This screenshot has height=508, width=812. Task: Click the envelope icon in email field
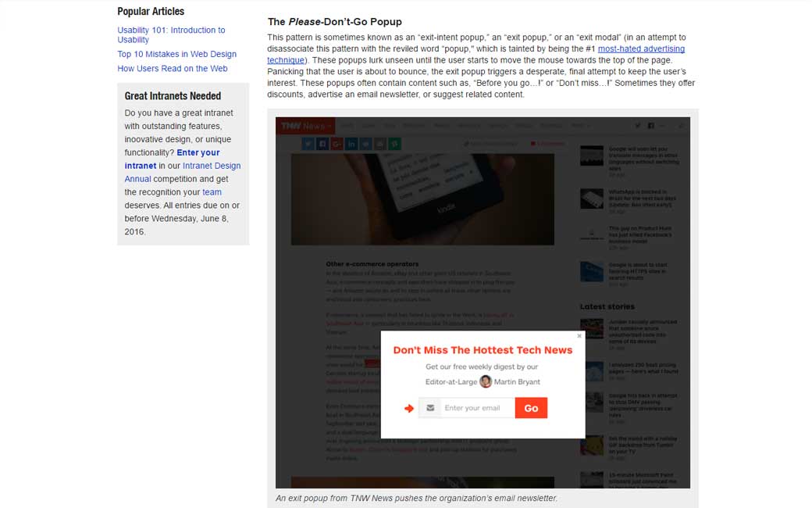pos(430,408)
